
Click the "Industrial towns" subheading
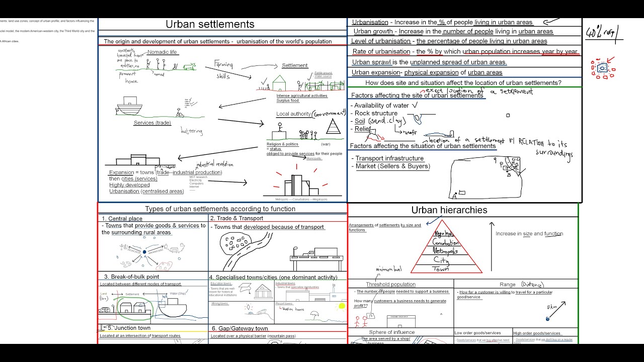[x=285, y=284]
